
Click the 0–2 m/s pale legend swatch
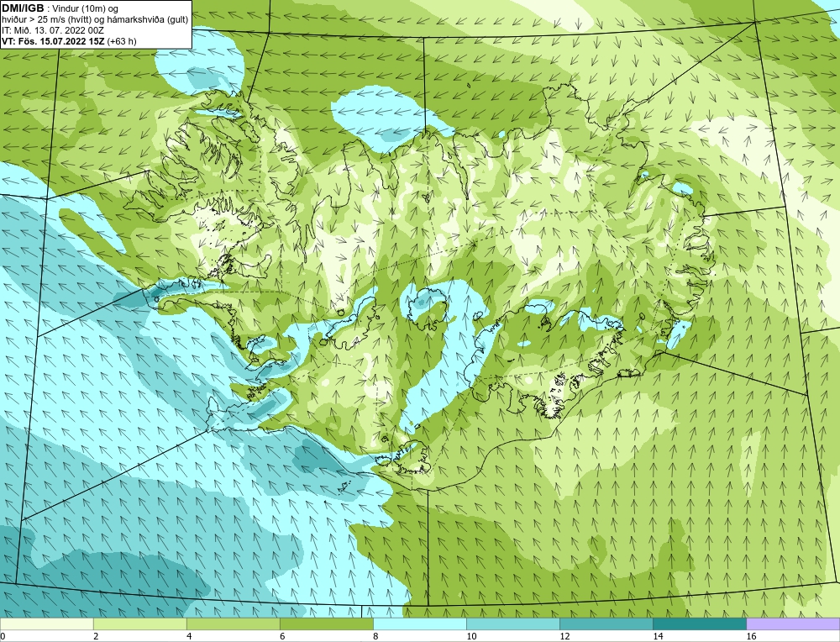point(46,624)
